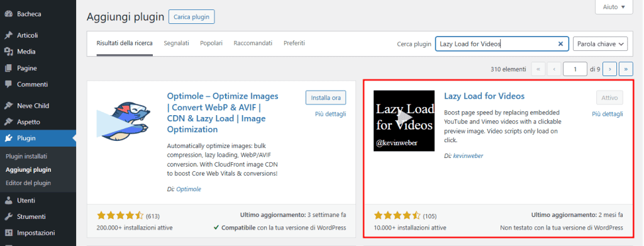This screenshot has width=644, height=246.
Task: Click the Media icon in sidebar
Action: pyautogui.click(x=8, y=52)
